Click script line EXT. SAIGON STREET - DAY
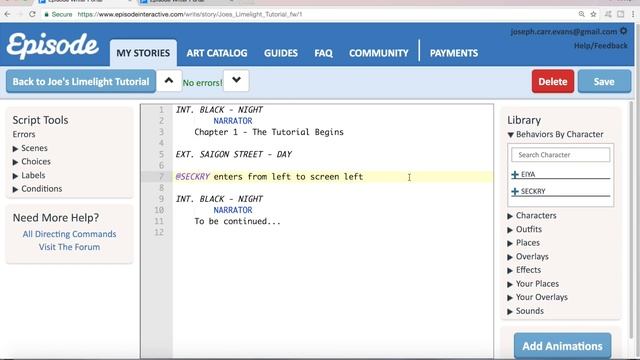The width and height of the screenshot is (640, 360). (233, 154)
